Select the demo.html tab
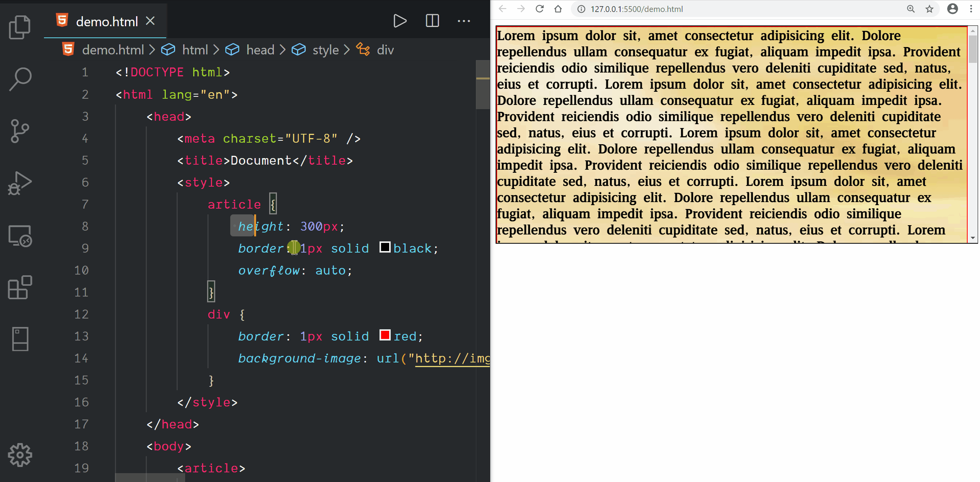 106,22
